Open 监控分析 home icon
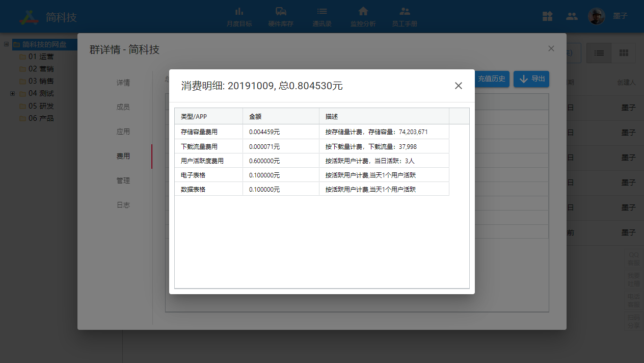The image size is (644, 363). tap(363, 17)
